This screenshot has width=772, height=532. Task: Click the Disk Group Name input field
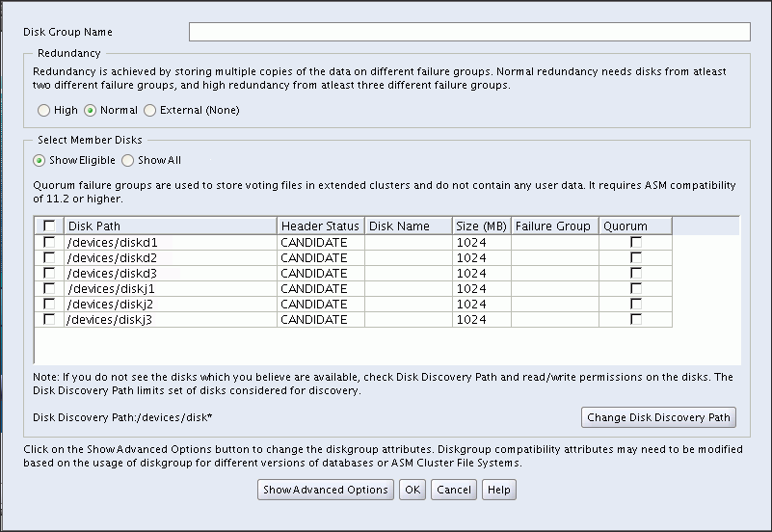468,33
